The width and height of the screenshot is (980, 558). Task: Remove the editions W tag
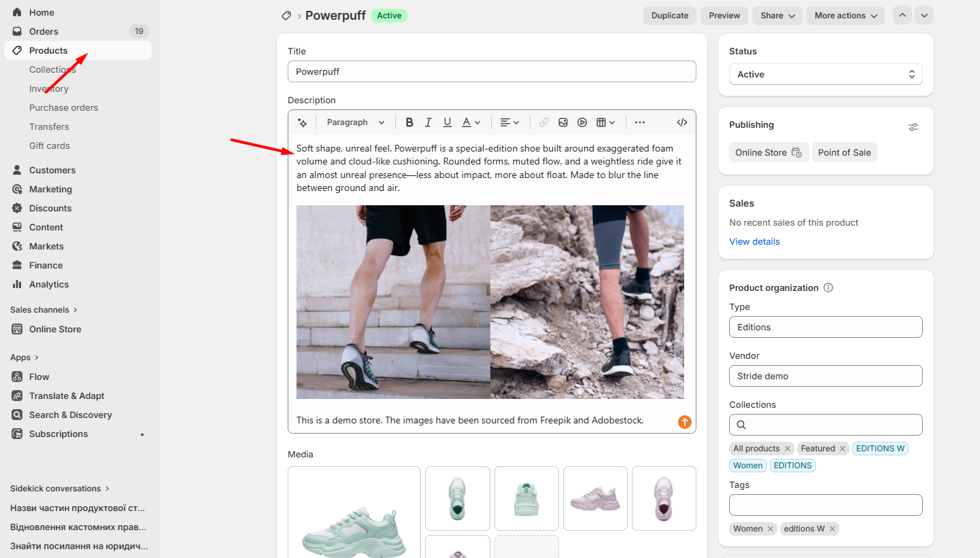tap(832, 529)
